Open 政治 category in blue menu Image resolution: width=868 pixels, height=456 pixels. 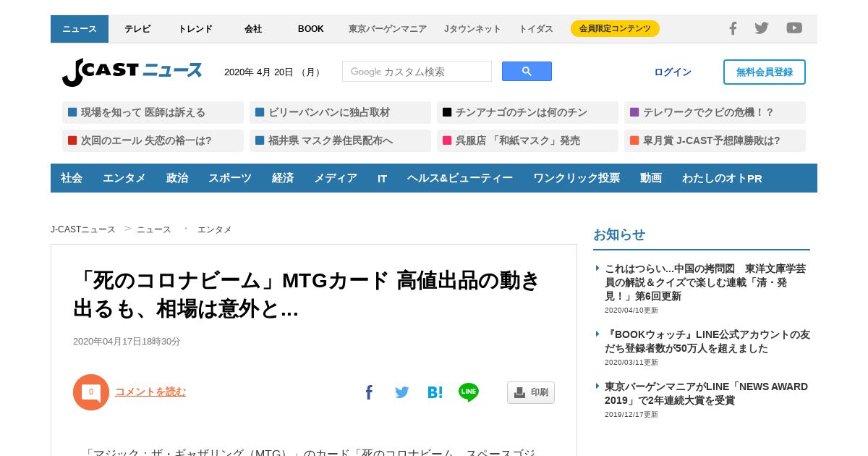tap(177, 178)
